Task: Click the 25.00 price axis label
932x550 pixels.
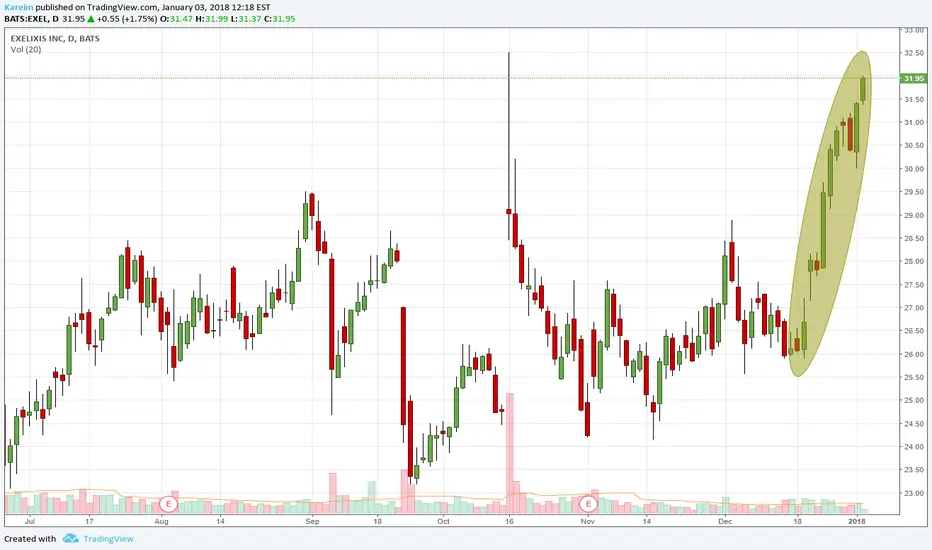Action: coord(914,400)
